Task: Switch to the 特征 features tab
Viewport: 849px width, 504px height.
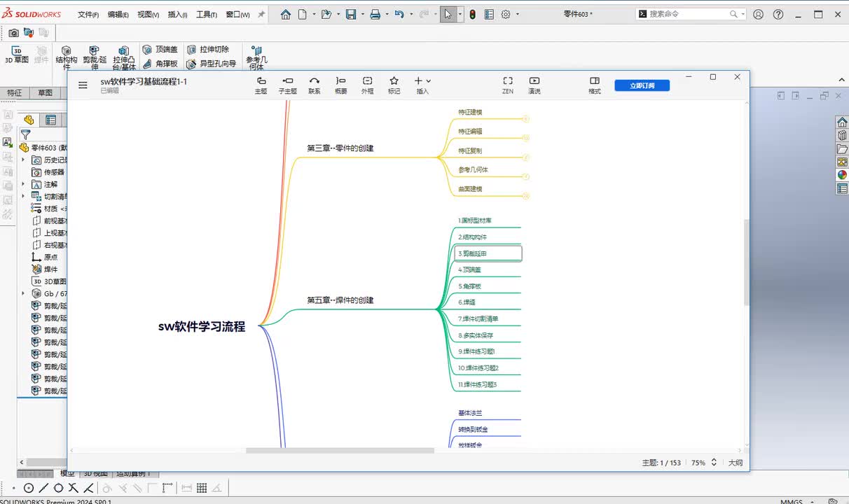Action: pos(14,92)
